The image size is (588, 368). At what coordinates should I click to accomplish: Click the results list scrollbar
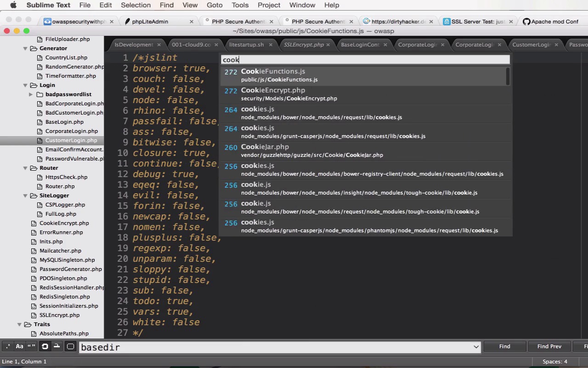click(x=508, y=76)
